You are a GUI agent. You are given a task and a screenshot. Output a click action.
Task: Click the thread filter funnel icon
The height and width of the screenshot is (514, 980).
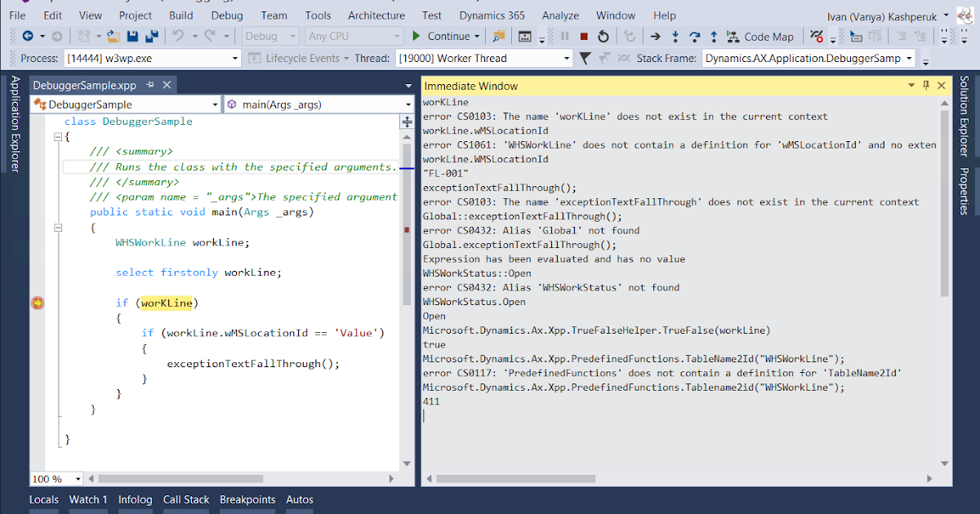point(586,58)
